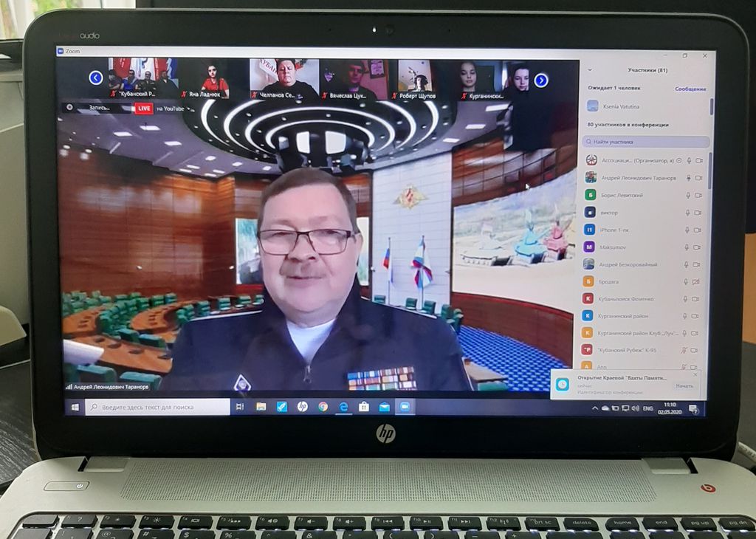
Task: Click the Начать button in notification
Action: point(684,385)
